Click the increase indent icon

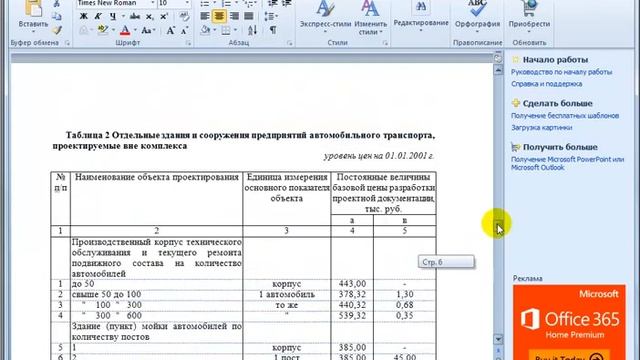(x=287, y=4)
